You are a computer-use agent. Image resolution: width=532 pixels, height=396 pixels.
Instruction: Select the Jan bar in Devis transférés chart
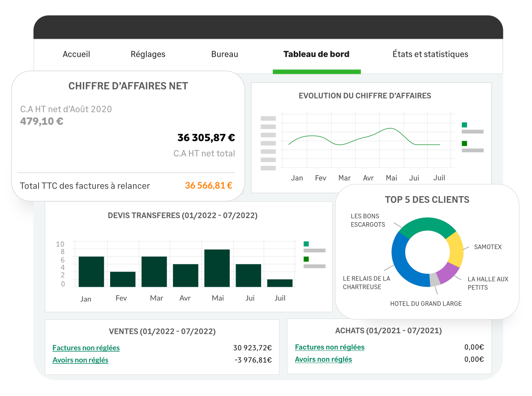tap(91, 272)
